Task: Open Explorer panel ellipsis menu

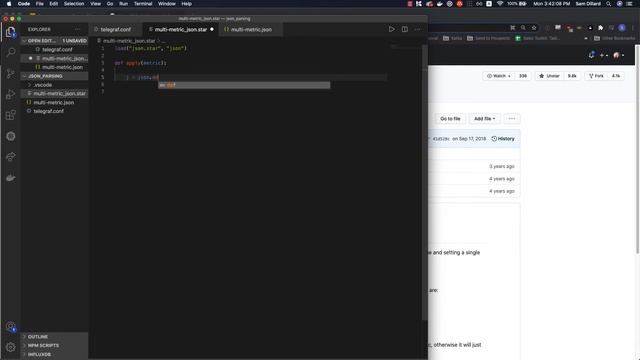Action: click(x=78, y=29)
